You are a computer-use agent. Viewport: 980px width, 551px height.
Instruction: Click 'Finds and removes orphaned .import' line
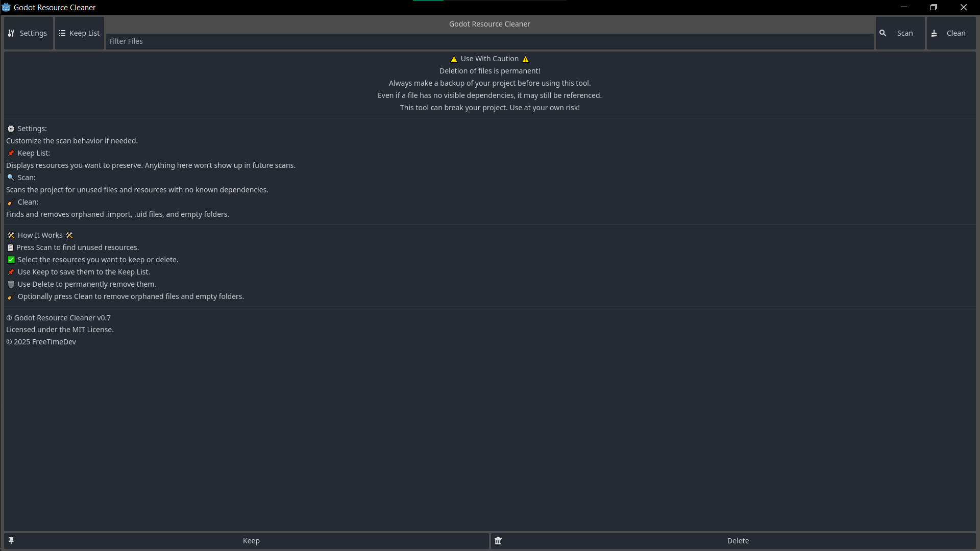[117, 214]
